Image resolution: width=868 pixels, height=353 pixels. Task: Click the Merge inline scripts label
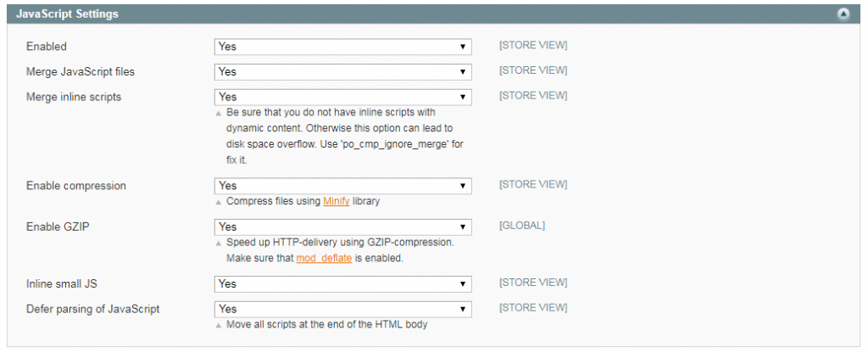[x=74, y=97]
